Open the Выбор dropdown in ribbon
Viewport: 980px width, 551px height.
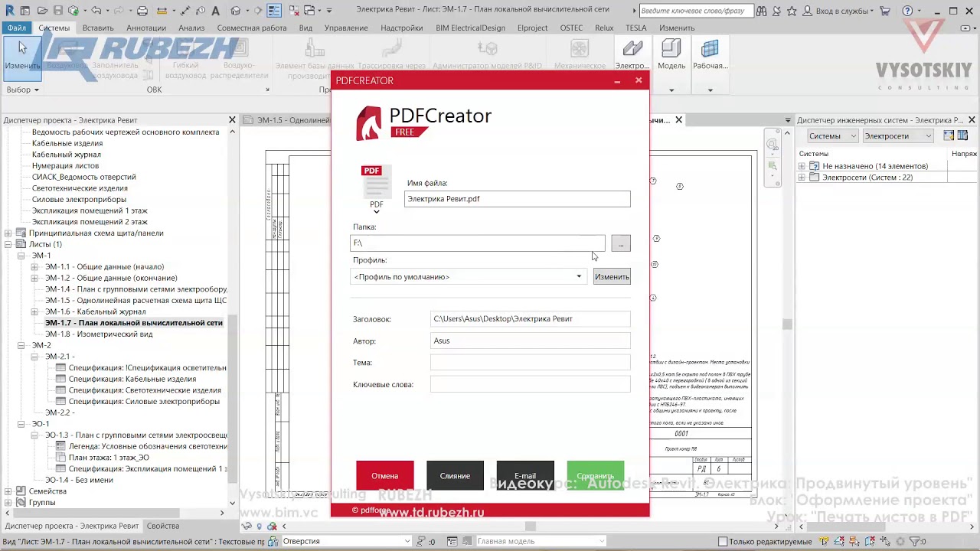coord(22,90)
